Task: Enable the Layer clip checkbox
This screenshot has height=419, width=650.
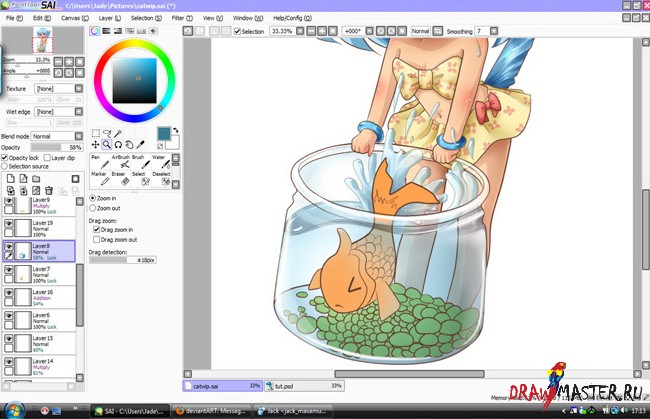Action: pyautogui.click(x=47, y=157)
